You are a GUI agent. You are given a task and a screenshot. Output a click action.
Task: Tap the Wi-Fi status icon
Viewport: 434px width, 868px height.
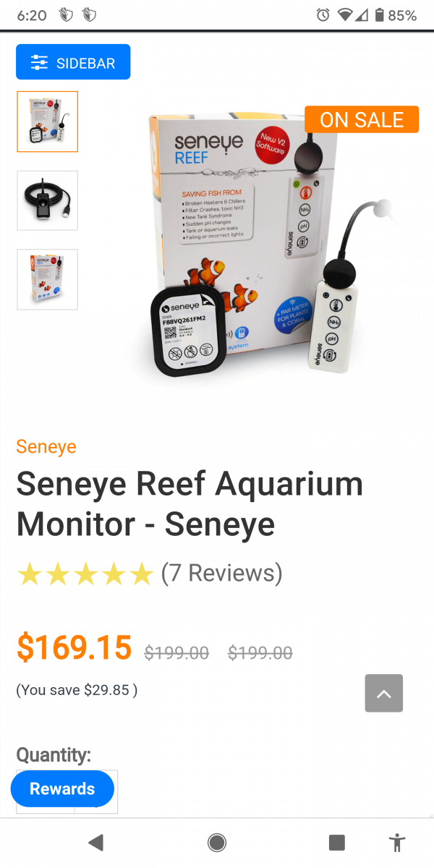pyautogui.click(x=344, y=15)
